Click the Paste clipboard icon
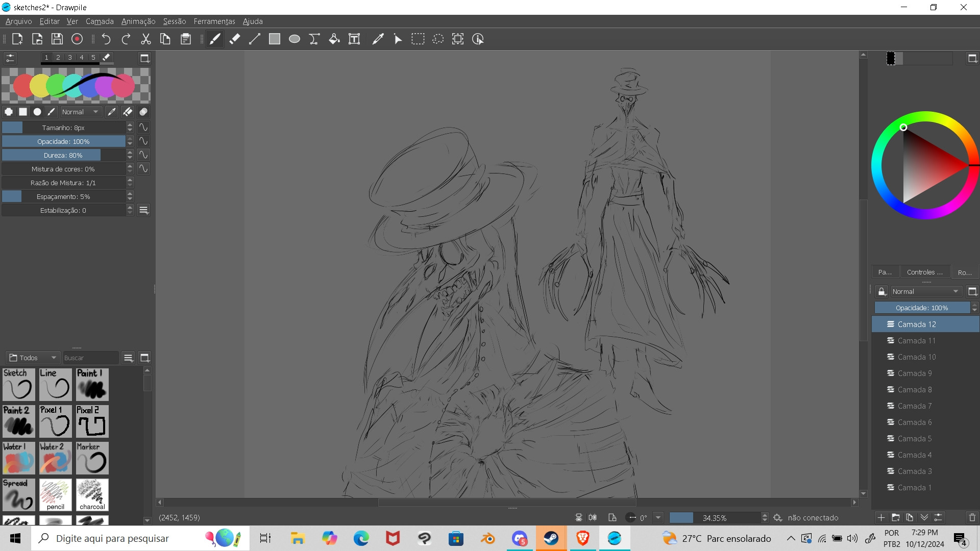The width and height of the screenshot is (980, 551). point(186,39)
